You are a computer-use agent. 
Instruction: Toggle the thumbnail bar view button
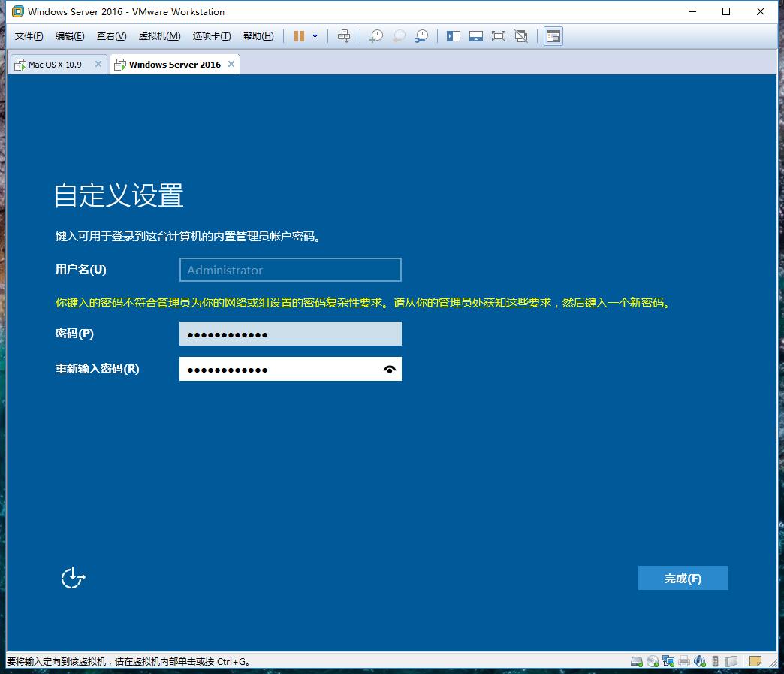pyautogui.click(x=475, y=36)
